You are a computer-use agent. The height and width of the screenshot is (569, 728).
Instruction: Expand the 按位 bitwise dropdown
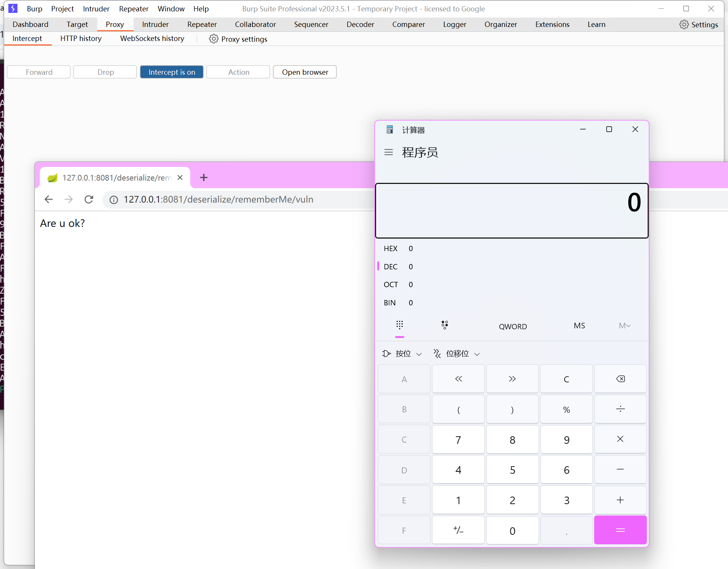coord(402,354)
